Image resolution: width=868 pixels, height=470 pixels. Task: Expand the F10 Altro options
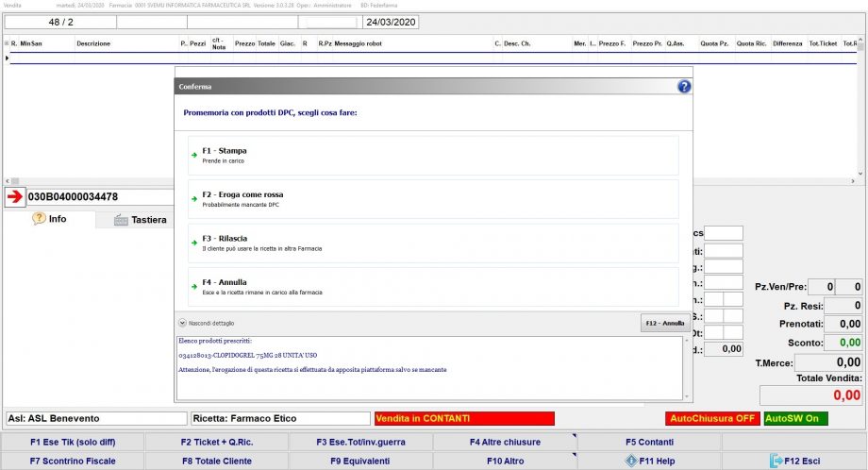pos(503,461)
